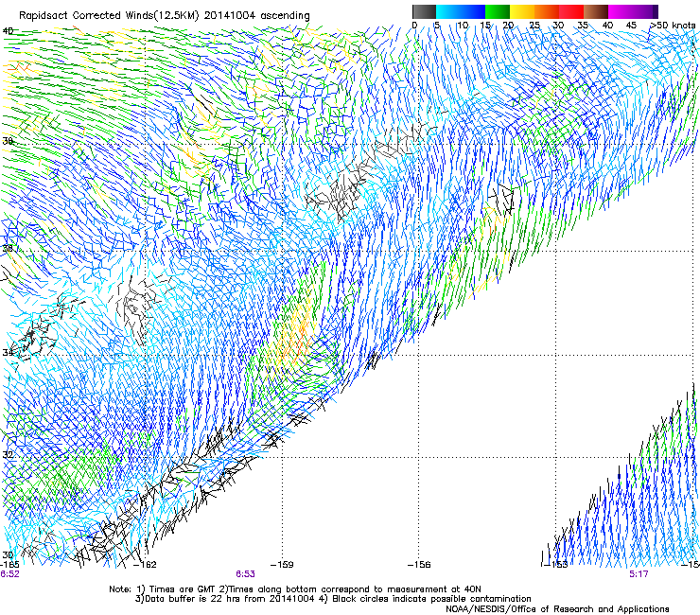
Task: Click the '10' color scale label
Action: coord(463,26)
